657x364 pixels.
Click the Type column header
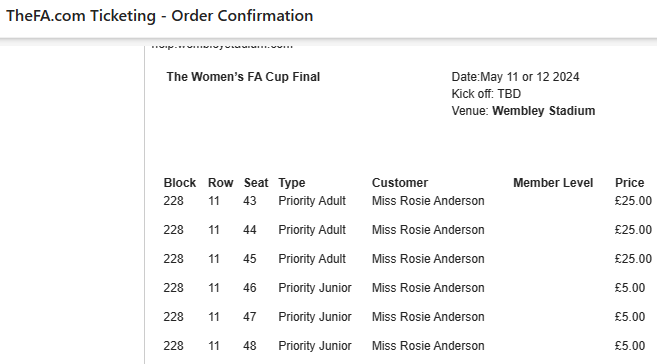[x=292, y=183]
